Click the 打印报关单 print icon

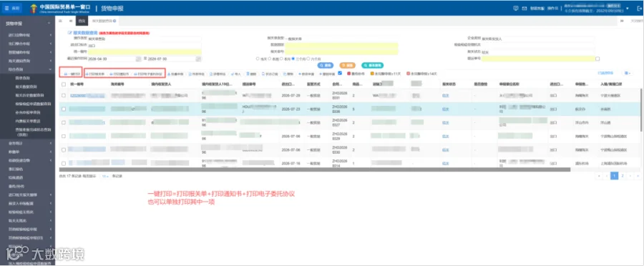point(87,74)
